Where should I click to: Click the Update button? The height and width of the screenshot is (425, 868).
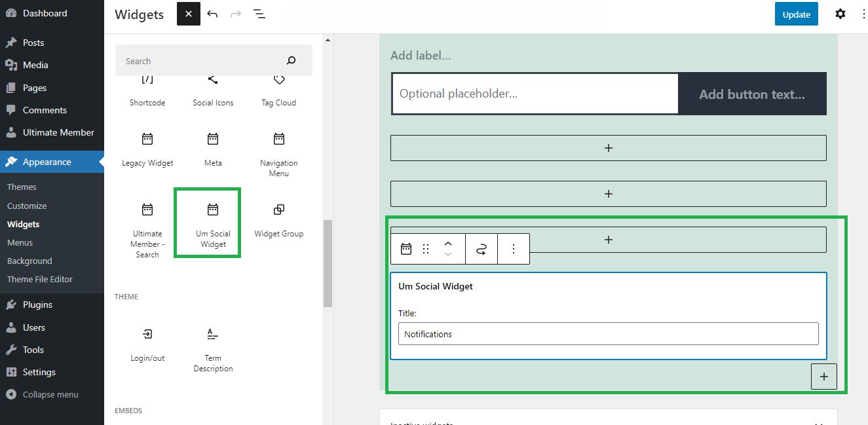tap(797, 14)
